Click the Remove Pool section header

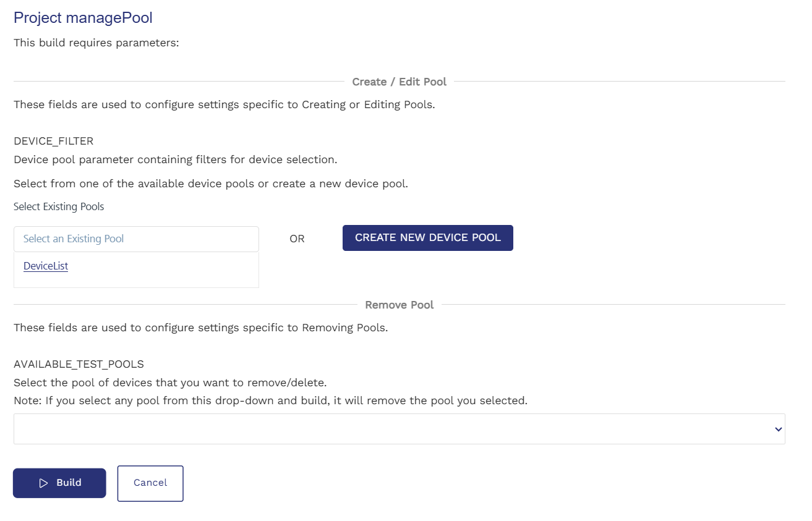tap(399, 305)
